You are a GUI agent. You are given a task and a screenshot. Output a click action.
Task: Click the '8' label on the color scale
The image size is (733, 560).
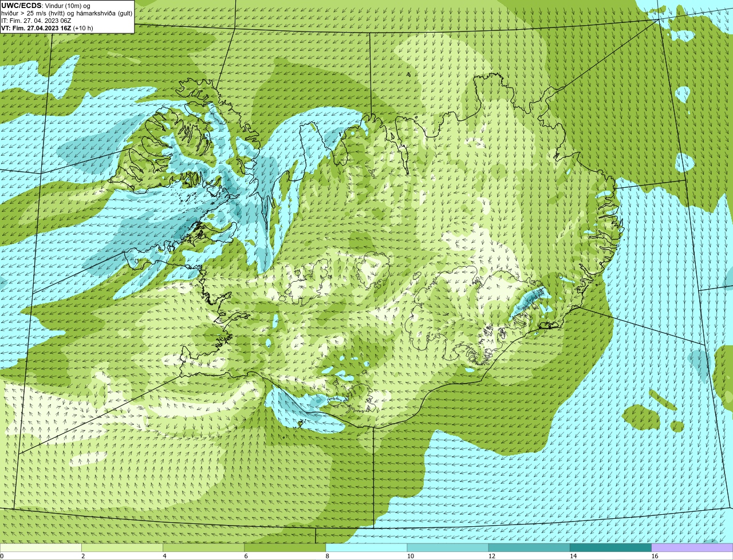click(x=327, y=556)
